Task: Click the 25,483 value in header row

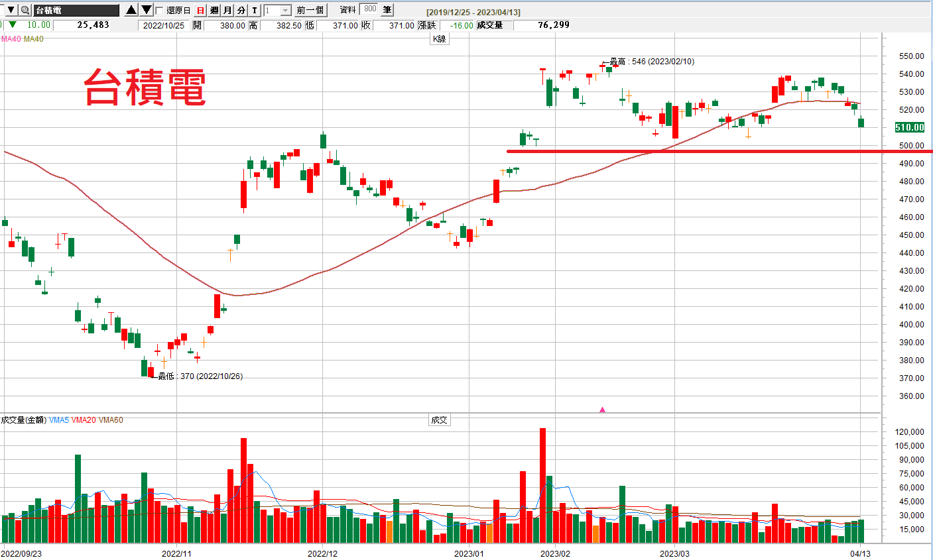Action: point(93,25)
